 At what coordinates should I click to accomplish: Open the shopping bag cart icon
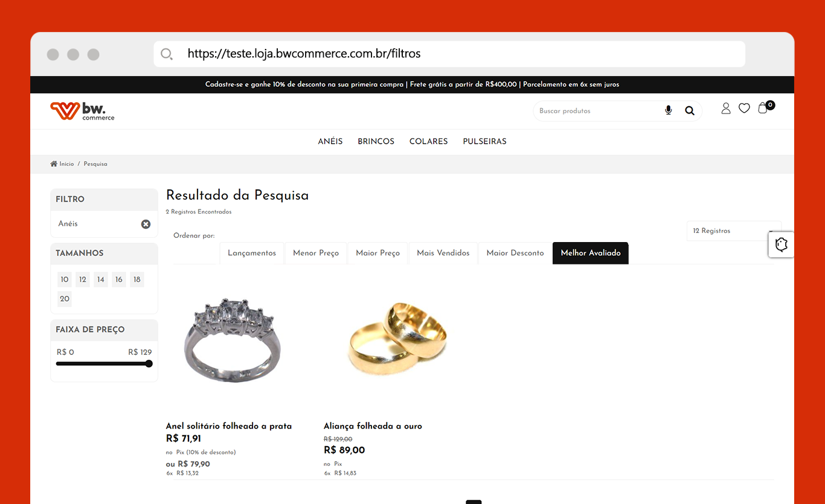(764, 107)
